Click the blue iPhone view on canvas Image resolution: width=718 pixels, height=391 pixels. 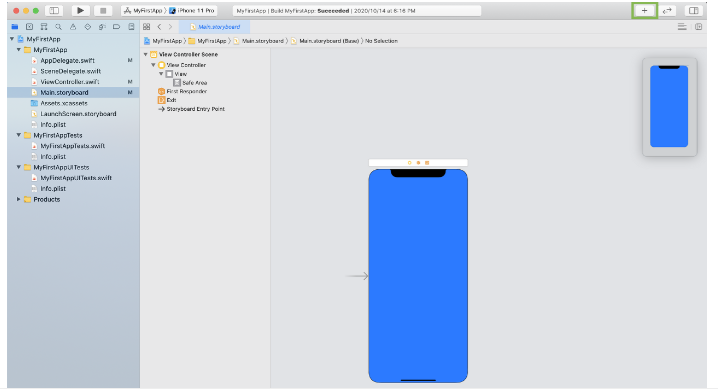[x=418, y=276]
